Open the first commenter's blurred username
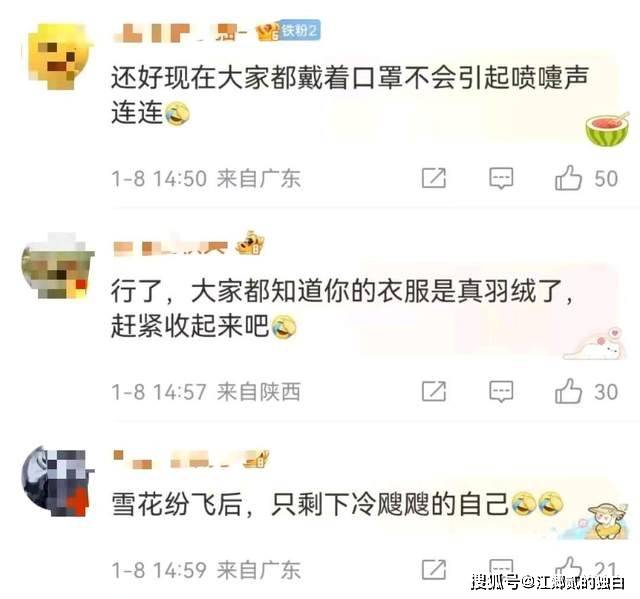This screenshot has height=599, width=640. 180,33
